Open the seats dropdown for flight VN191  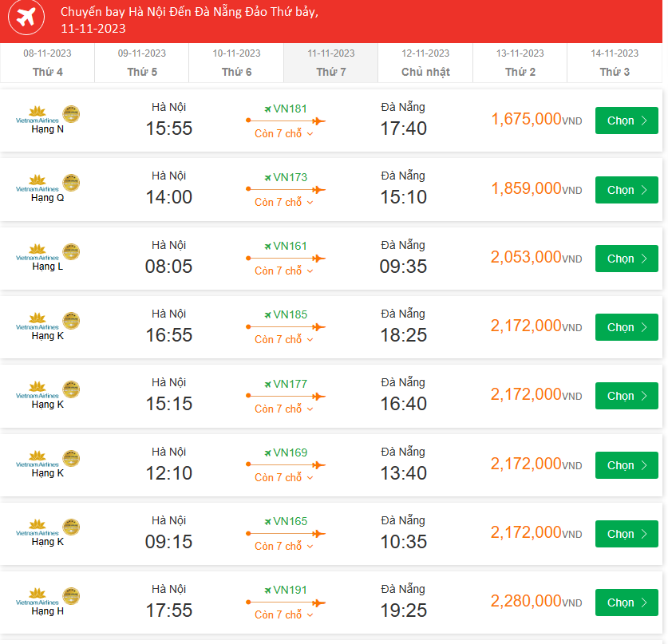coord(284,614)
